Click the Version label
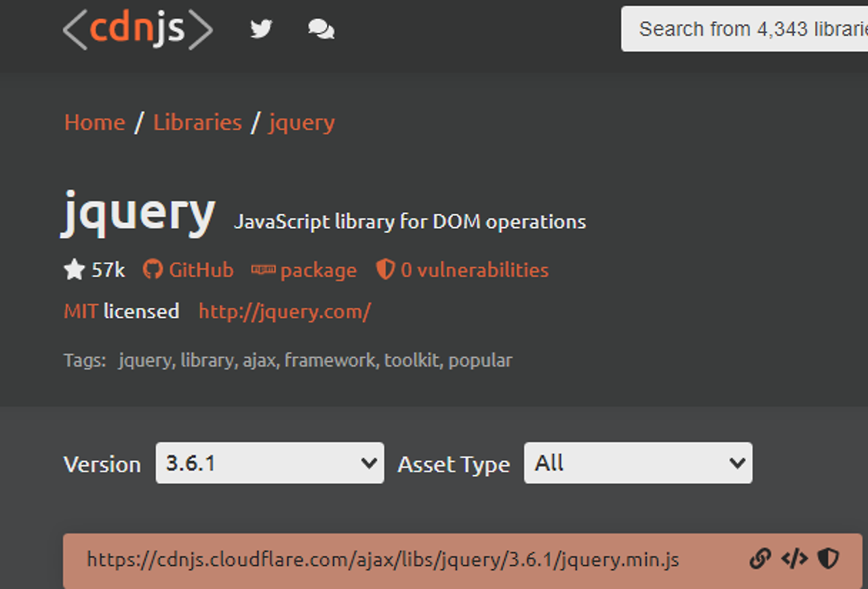 (x=102, y=464)
